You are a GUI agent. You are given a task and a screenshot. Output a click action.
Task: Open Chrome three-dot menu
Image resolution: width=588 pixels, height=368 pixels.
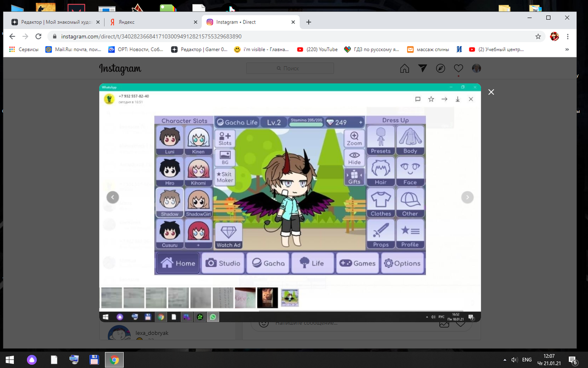pyautogui.click(x=568, y=36)
